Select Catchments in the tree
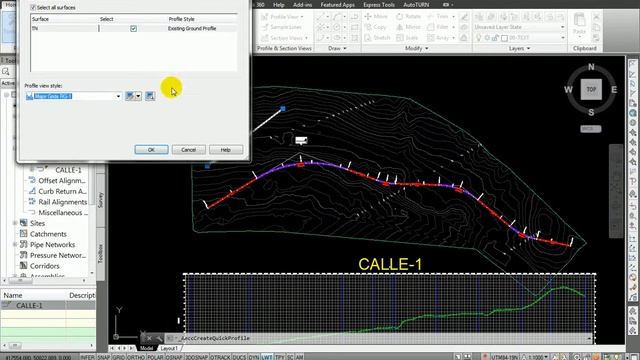 (x=48, y=234)
